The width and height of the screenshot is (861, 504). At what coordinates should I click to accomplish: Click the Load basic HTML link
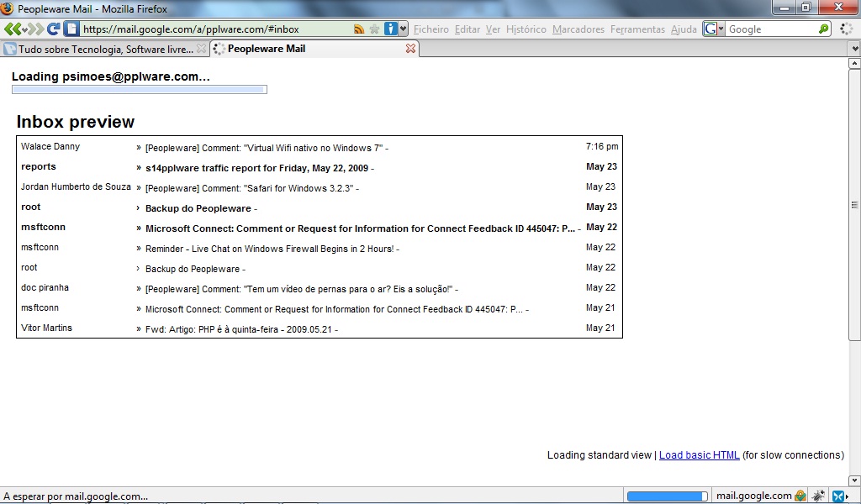tap(699, 455)
